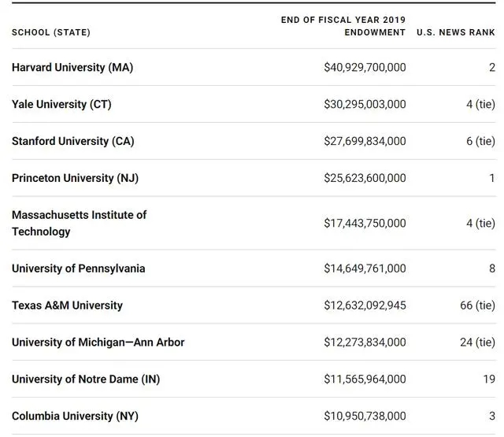Select Columbia's $10,950,738,000 endowment value
Viewport: 504px width, 437px height.
[x=365, y=416]
